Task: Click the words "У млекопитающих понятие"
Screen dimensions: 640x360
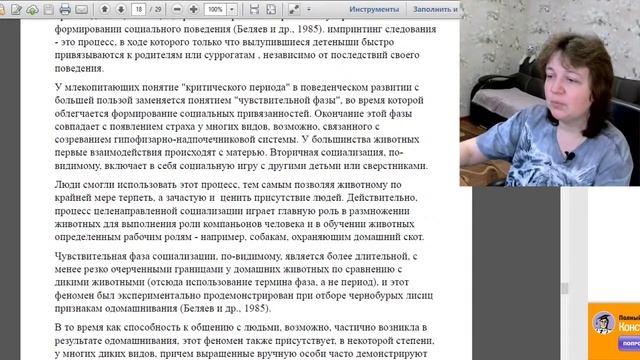Action: [116, 87]
